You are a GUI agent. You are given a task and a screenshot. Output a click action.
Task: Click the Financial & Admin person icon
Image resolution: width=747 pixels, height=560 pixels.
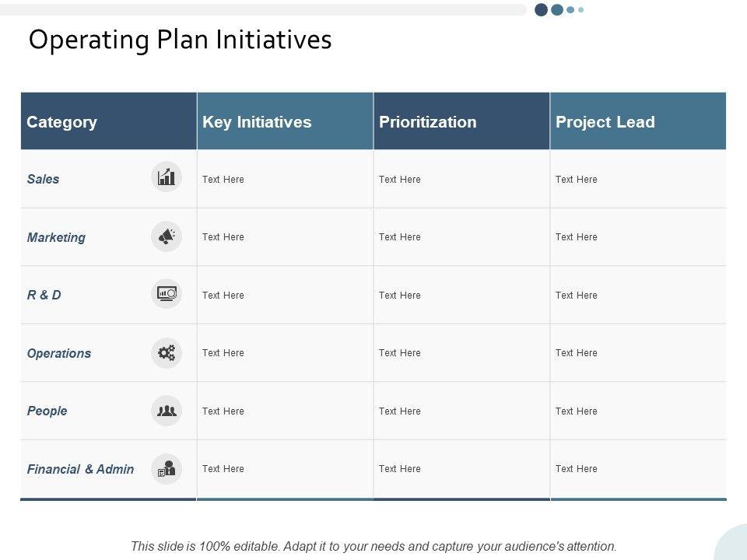(x=167, y=468)
